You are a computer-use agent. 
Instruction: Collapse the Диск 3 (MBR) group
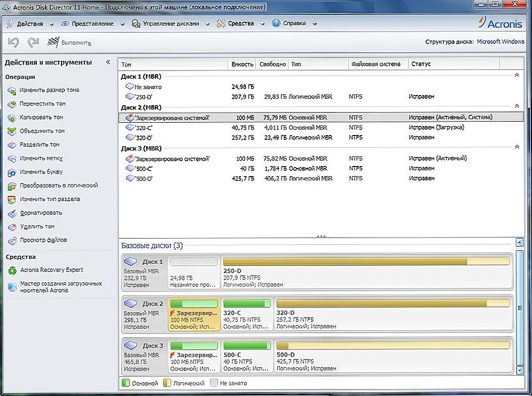coord(517,147)
